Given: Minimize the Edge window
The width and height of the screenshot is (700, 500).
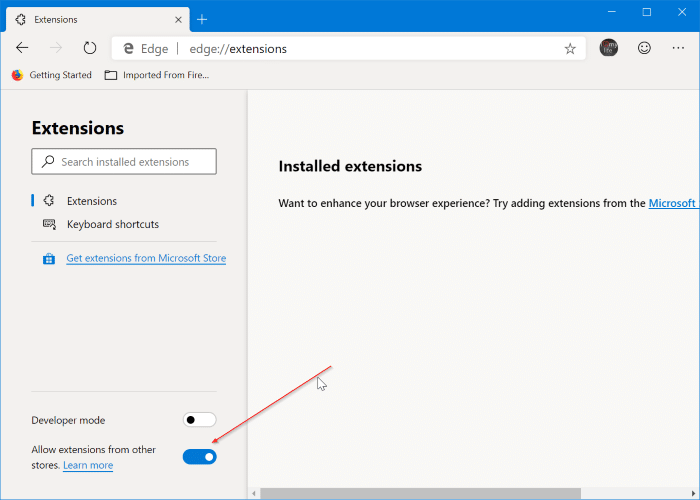Looking at the screenshot, I should click(x=612, y=12).
